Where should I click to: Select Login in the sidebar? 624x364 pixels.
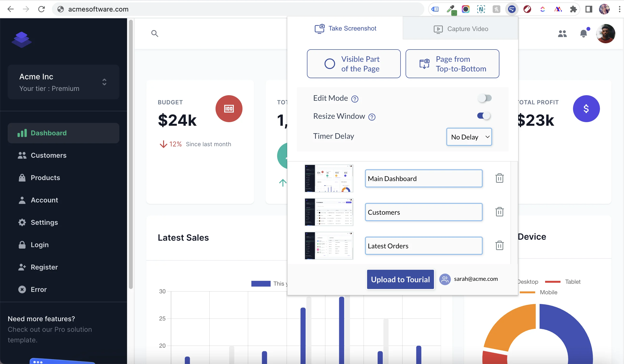[x=64, y=245]
